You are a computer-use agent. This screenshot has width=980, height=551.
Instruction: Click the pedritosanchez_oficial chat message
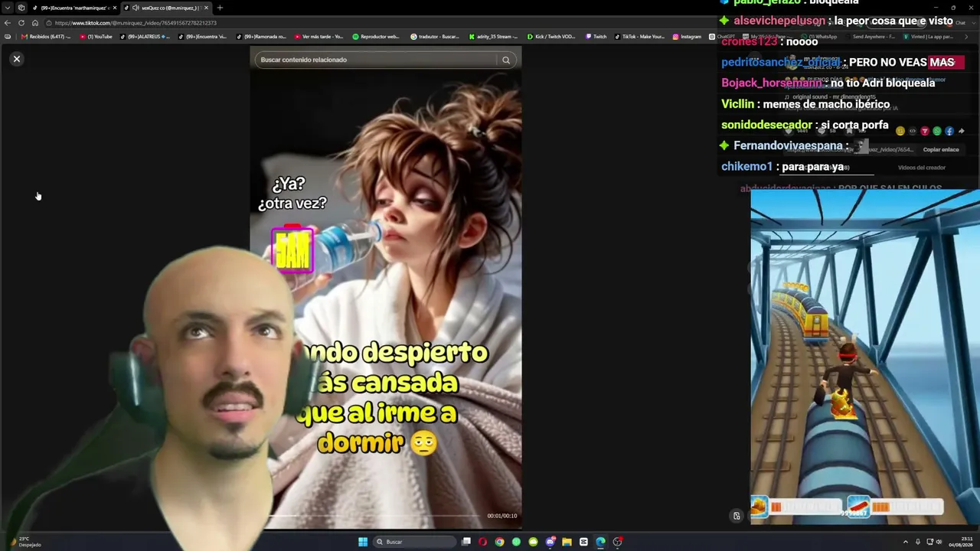[x=838, y=62]
